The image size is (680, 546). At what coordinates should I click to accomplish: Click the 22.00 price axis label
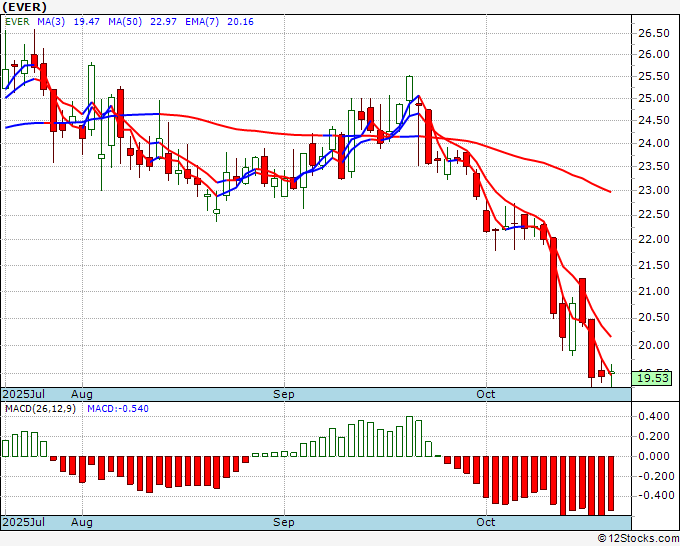tap(654, 239)
